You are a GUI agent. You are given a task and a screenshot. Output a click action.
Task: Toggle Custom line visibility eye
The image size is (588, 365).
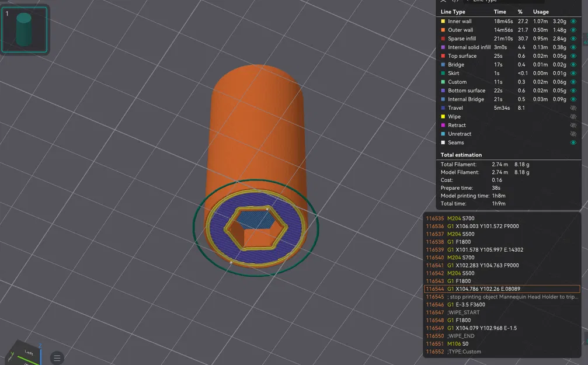point(573,82)
